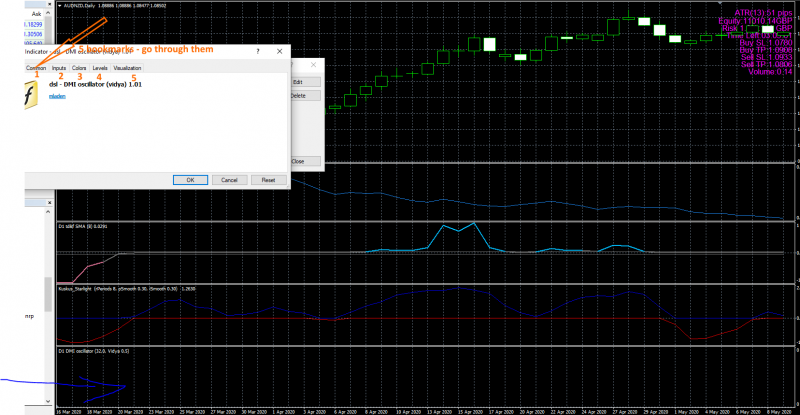Click the Cancel button

(x=229, y=180)
